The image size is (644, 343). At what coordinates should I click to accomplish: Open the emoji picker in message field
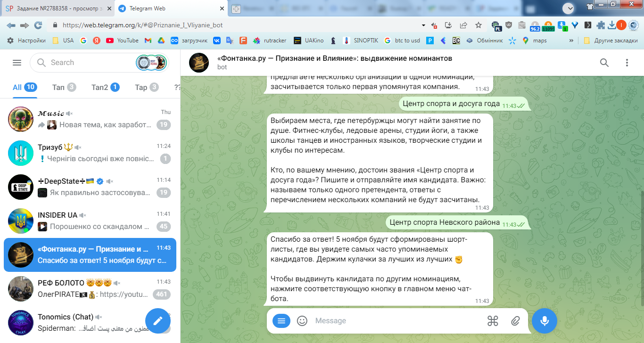[302, 321]
